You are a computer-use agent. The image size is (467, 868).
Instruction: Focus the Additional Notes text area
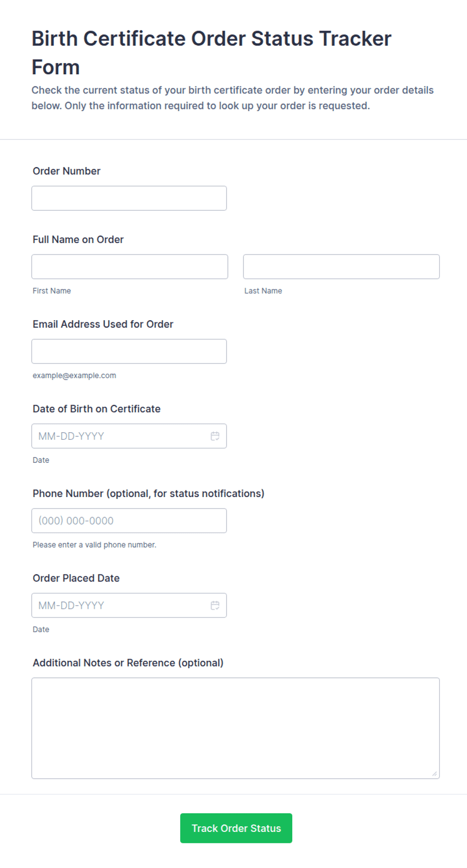click(x=236, y=728)
